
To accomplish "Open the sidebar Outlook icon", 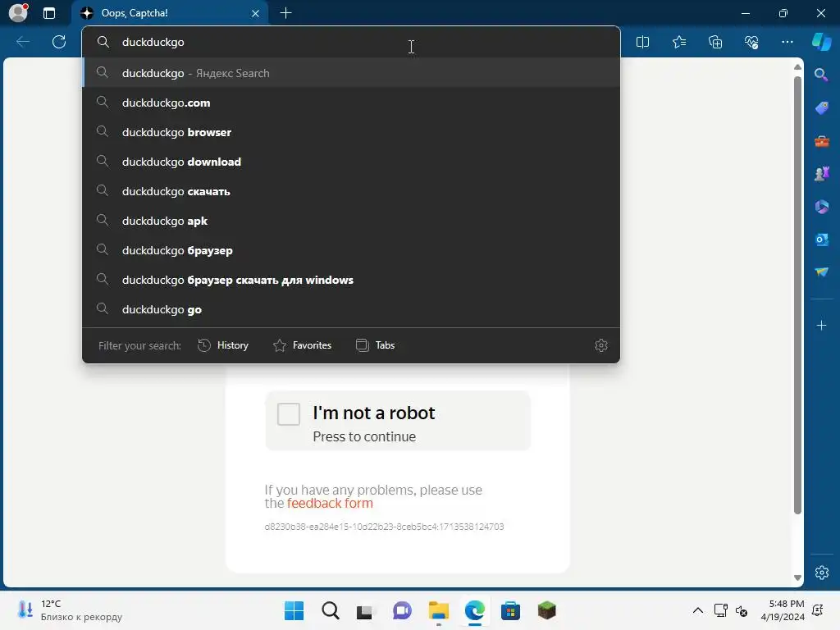I will pos(821,240).
